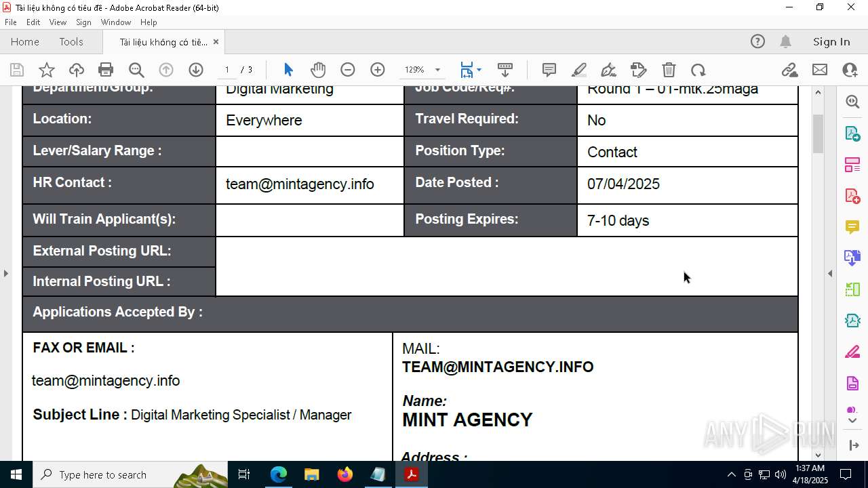
Task: Open the Sign document pen tool
Action: click(x=609, y=70)
